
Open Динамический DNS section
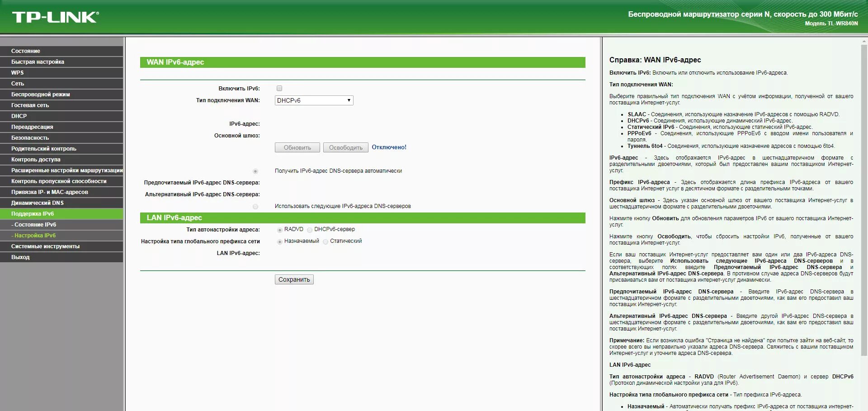point(61,203)
